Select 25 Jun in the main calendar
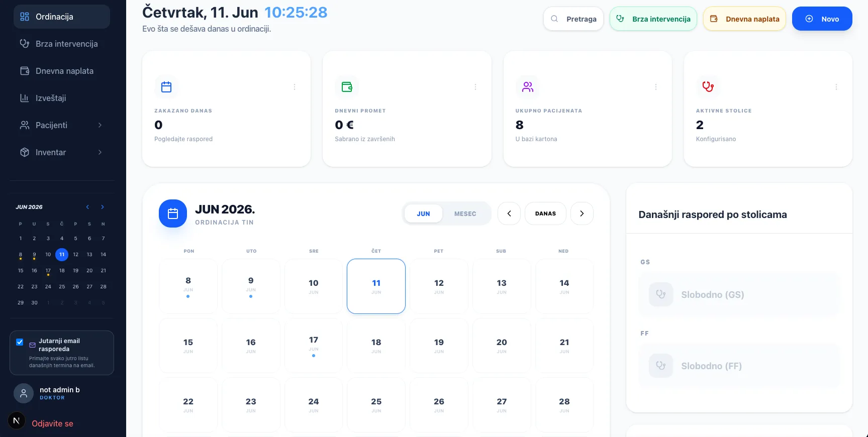868x437 pixels. tap(376, 405)
